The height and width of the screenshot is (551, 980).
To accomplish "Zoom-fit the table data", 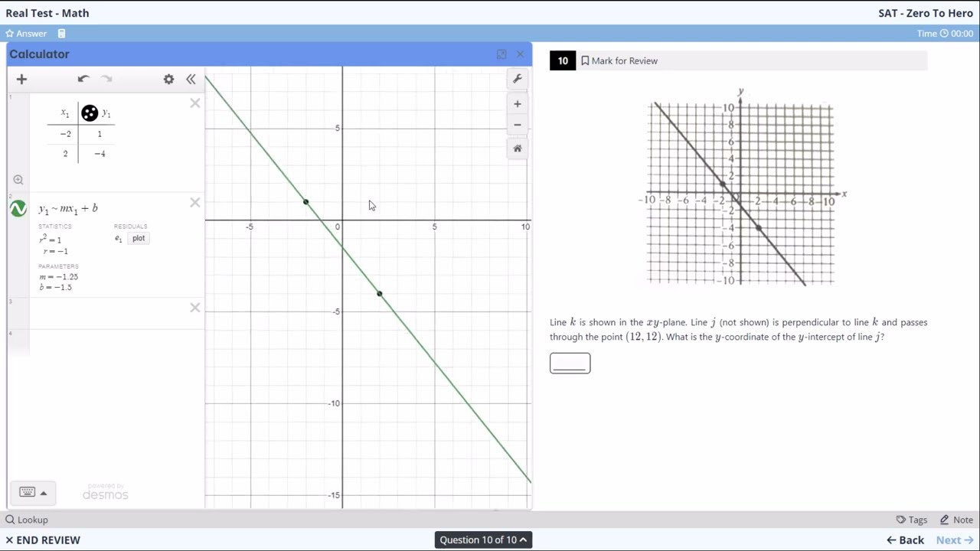I will point(18,180).
